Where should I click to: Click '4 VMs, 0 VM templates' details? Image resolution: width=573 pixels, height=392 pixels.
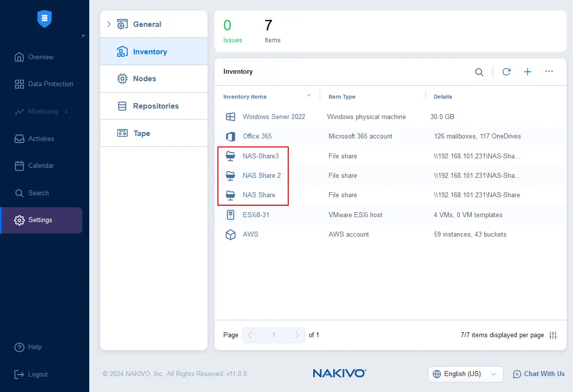click(468, 215)
